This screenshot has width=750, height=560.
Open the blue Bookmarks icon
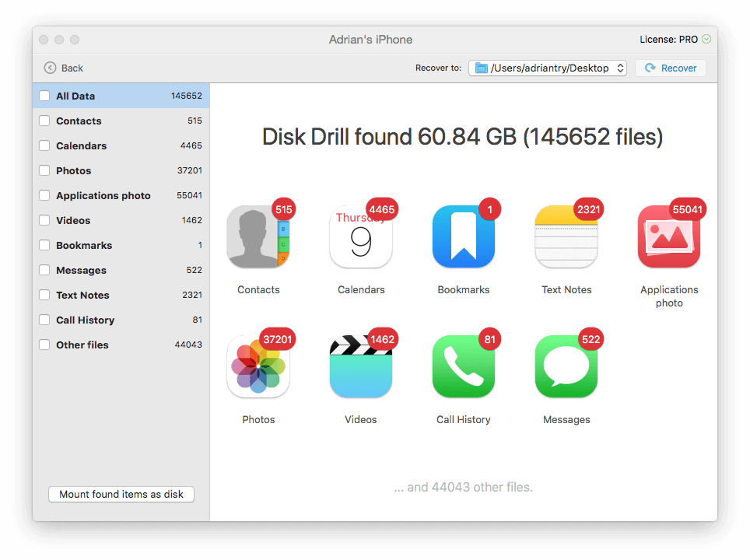coord(464,236)
